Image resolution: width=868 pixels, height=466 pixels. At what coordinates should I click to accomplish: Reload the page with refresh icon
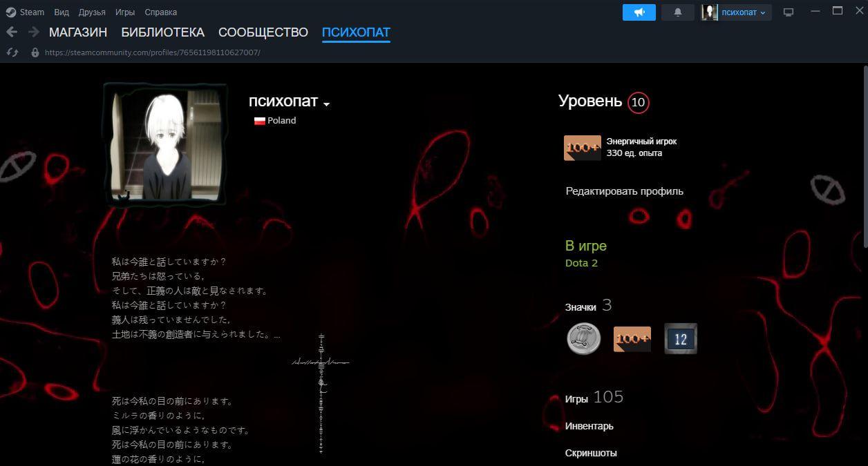(x=12, y=52)
